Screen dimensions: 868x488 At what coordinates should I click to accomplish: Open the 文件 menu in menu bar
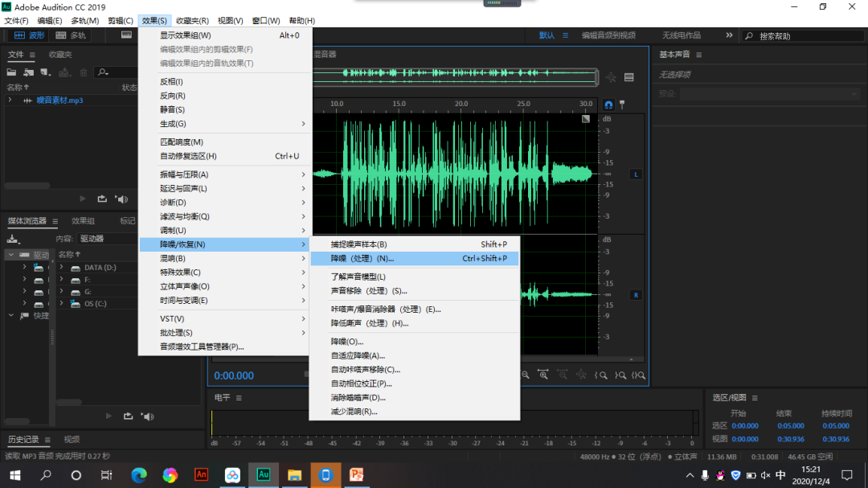click(16, 20)
